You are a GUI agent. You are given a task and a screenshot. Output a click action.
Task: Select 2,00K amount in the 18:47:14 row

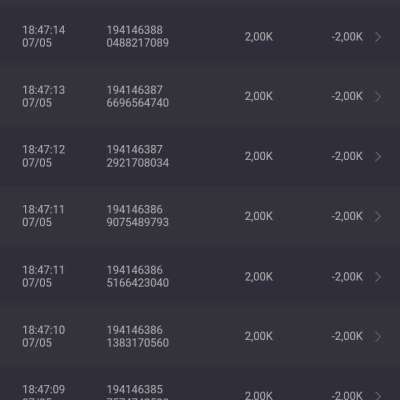tap(259, 37)
